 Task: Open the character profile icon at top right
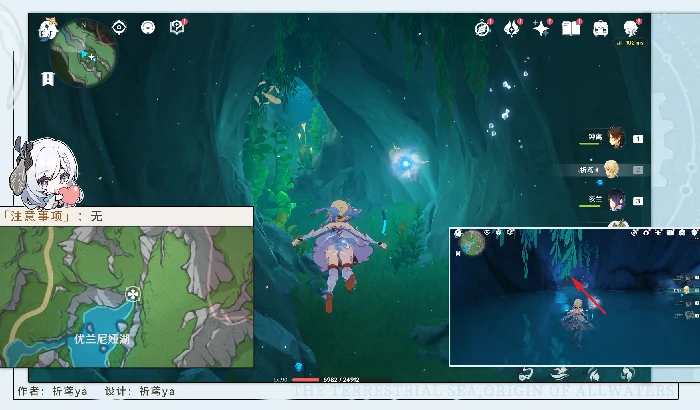[x=631, y=28]
